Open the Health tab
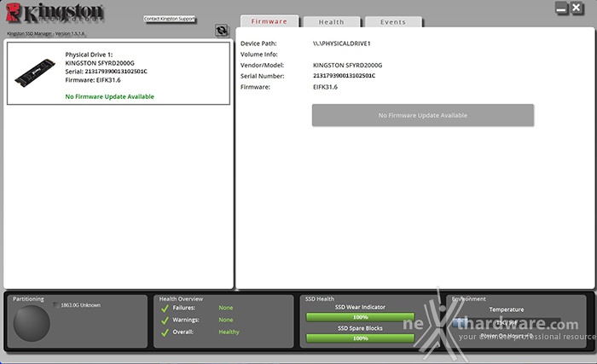The image size is (597, 364). tap(331, 22)
